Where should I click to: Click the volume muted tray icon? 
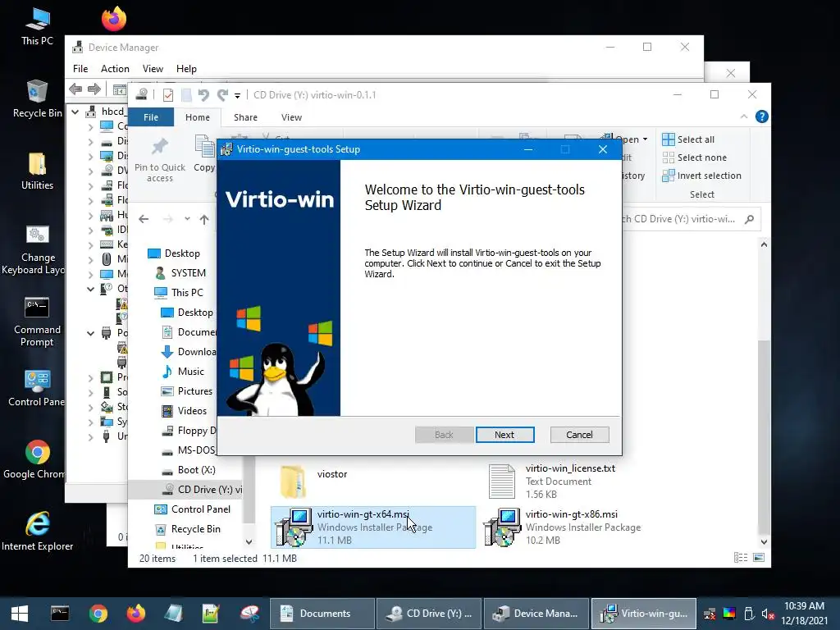click(767, 614)
